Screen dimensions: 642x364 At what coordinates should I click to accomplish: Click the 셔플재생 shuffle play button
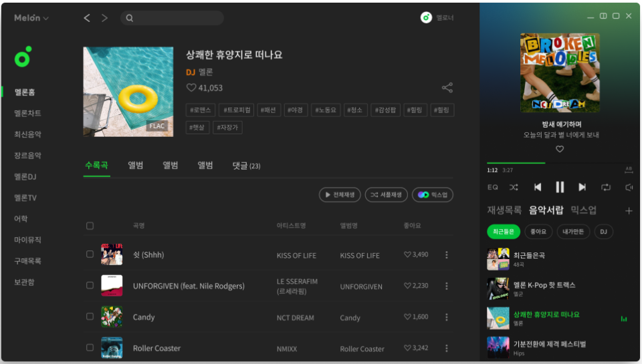(x=386, y=194)
